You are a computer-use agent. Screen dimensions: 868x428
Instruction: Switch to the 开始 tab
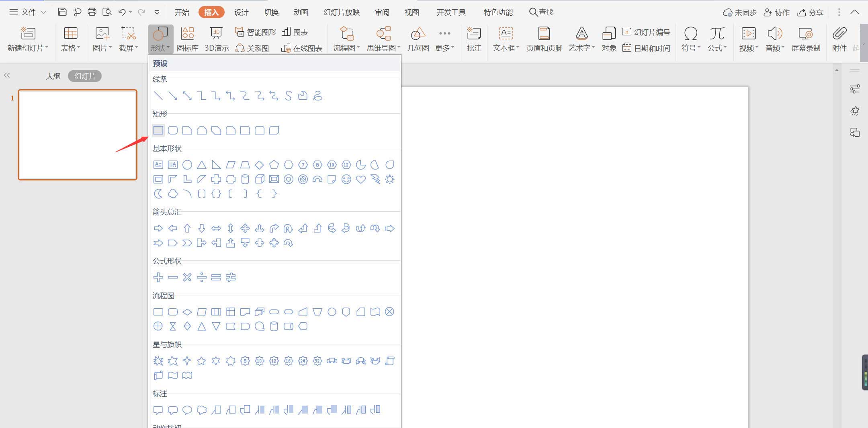(182, 12)
